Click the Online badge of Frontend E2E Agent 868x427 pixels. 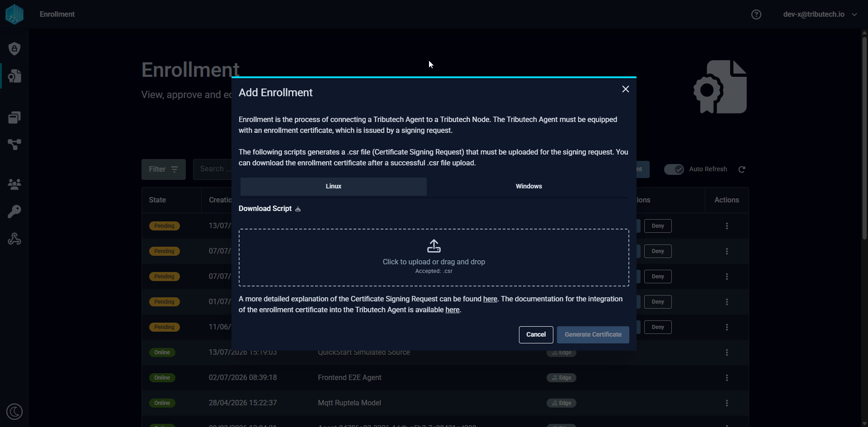(162, 378)
